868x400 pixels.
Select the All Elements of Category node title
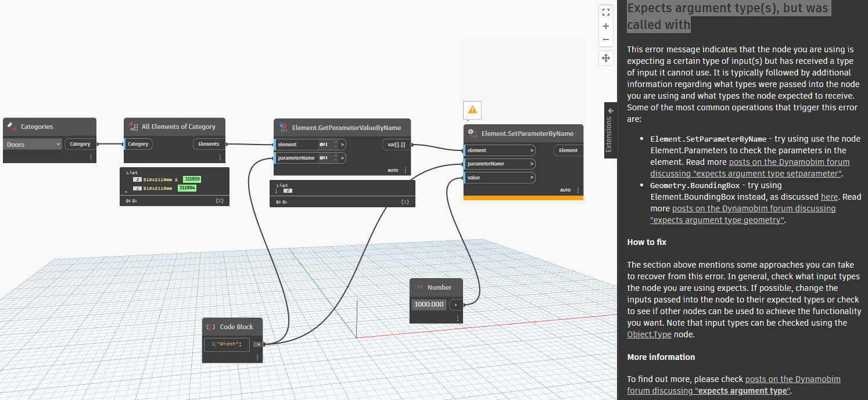(x=178, y=127)
